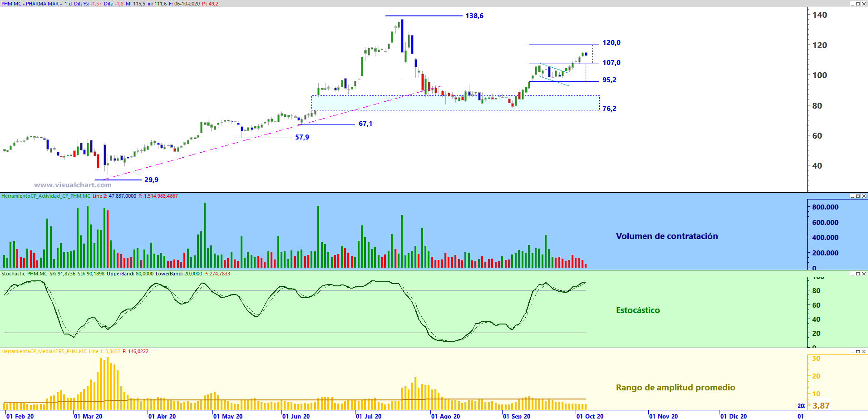Maximize the PHM.MC price chart pane

point(858,4)
